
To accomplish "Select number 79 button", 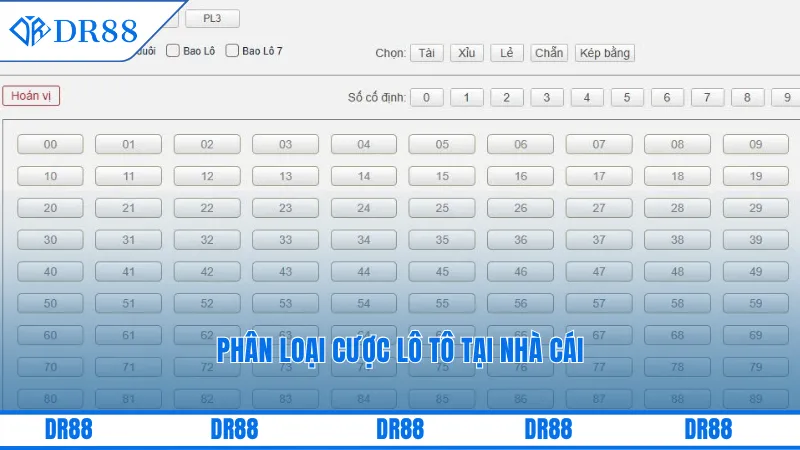I will [x=756, y=367].
